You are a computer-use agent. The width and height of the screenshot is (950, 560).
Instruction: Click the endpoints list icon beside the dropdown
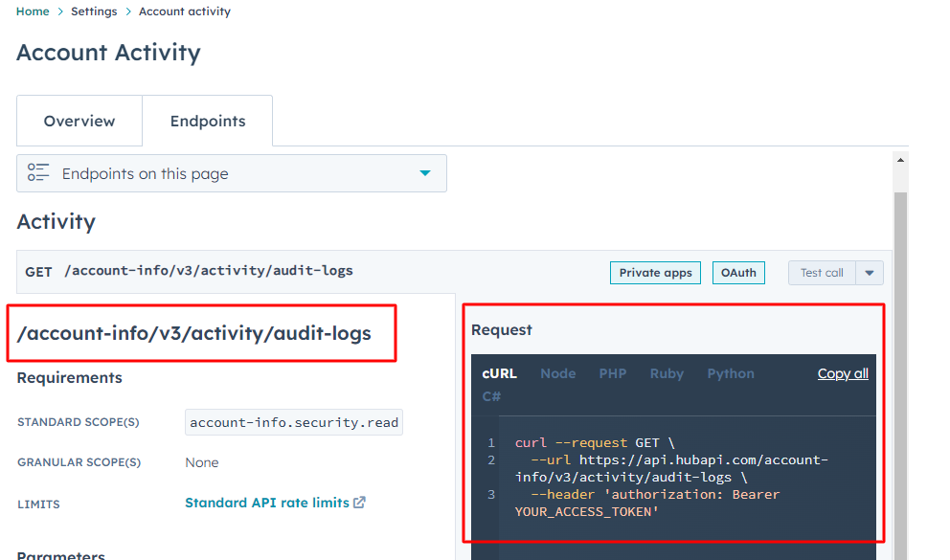(38, 172)
